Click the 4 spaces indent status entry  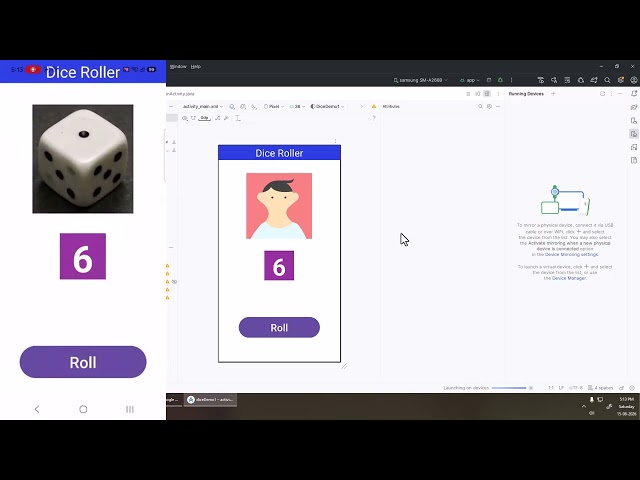tap(601, 388)
